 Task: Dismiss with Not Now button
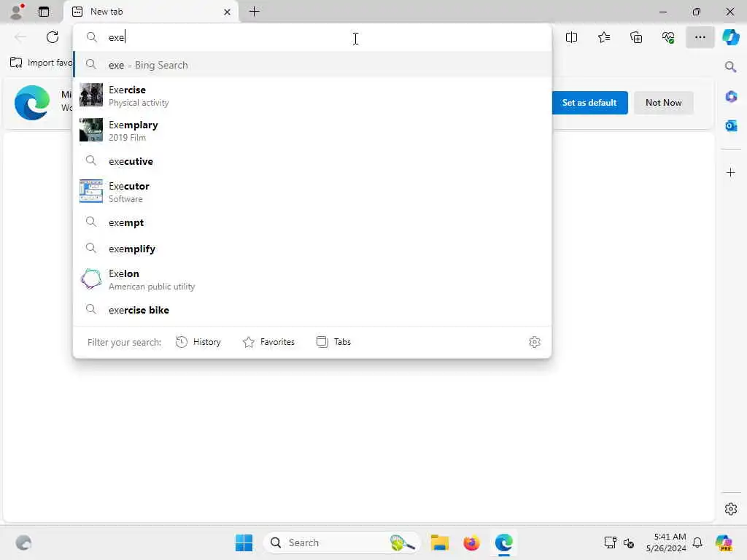point(663,103)
